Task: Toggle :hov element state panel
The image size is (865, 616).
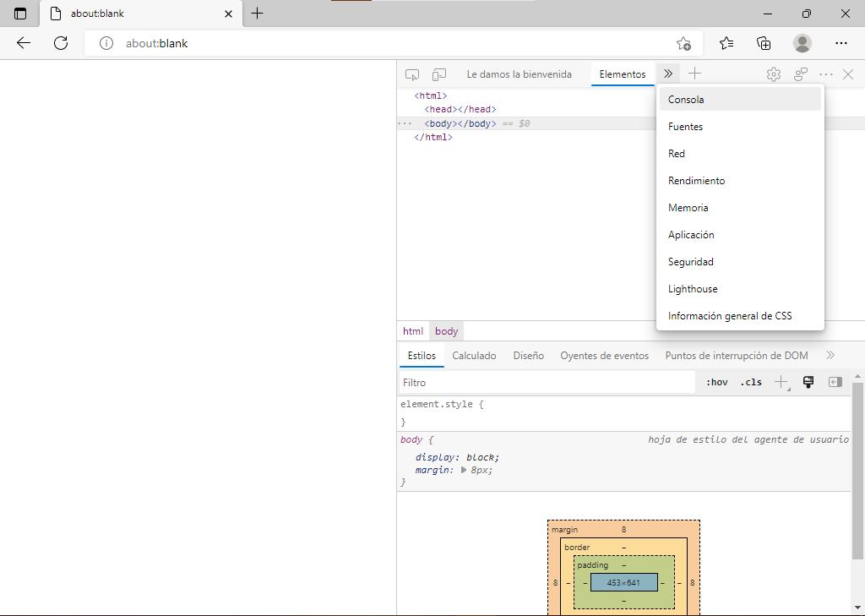Action: pyautogui.click(x=716, y=382)
